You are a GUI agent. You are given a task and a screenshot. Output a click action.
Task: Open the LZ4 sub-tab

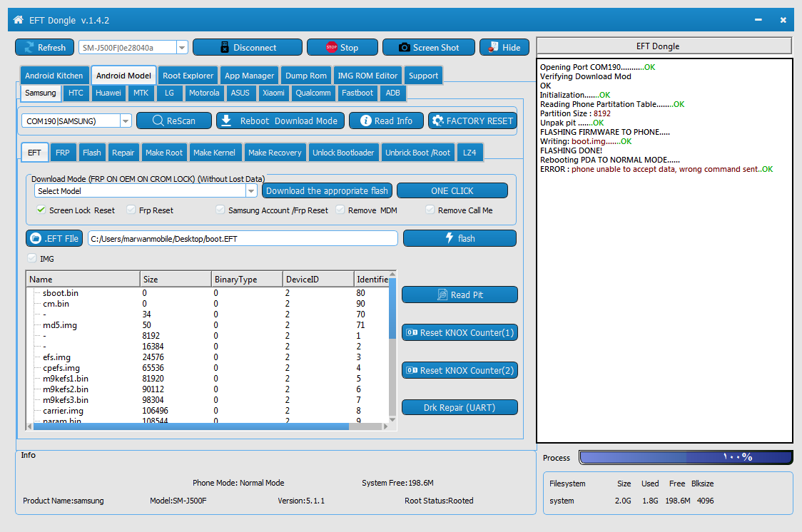[469, 153]
